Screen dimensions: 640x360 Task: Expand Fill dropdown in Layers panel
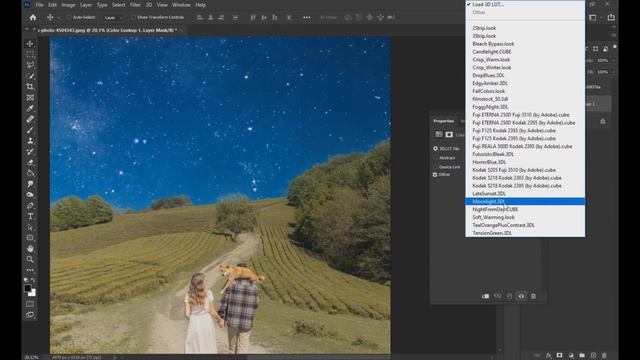[x=613, y=72]
